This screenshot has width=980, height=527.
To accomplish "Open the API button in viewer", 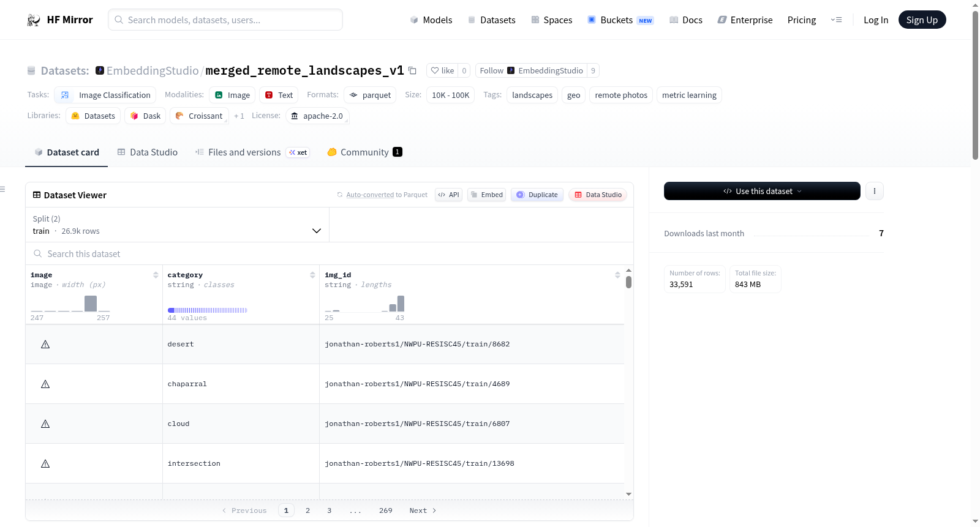I will tap(449, 195).
